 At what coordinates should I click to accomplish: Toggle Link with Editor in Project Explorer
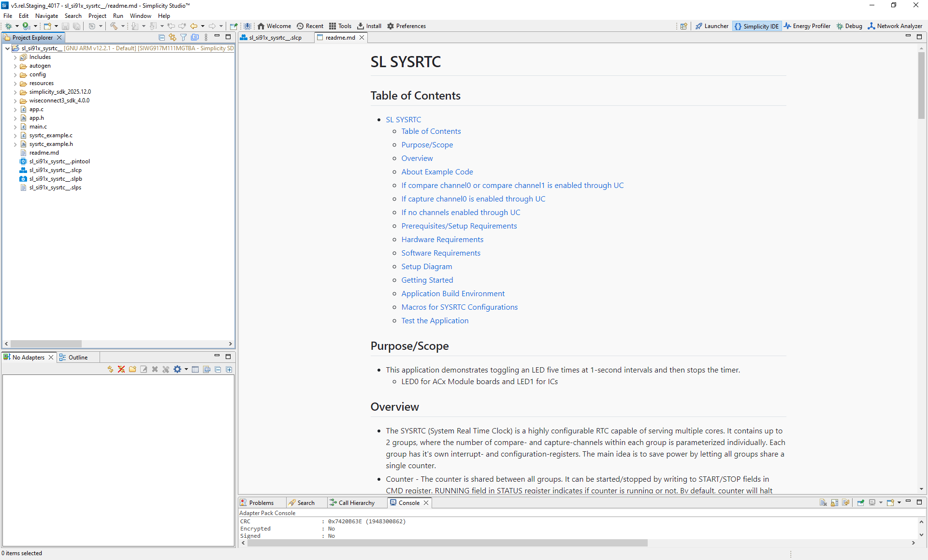click(173, 37)
